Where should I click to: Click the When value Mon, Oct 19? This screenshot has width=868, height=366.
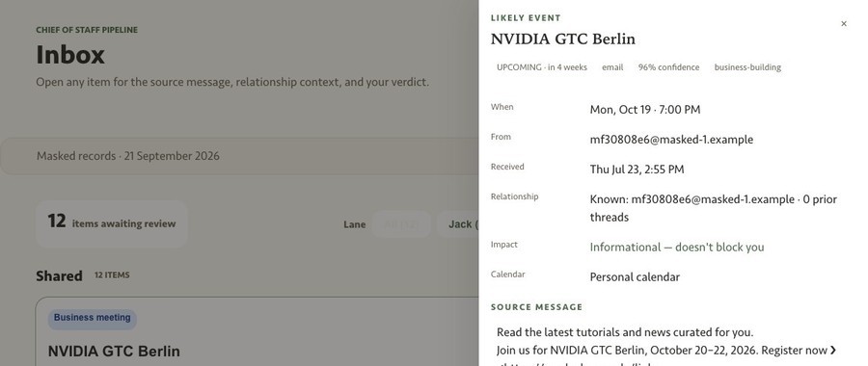pyautogui.click(x=645, y=110)
